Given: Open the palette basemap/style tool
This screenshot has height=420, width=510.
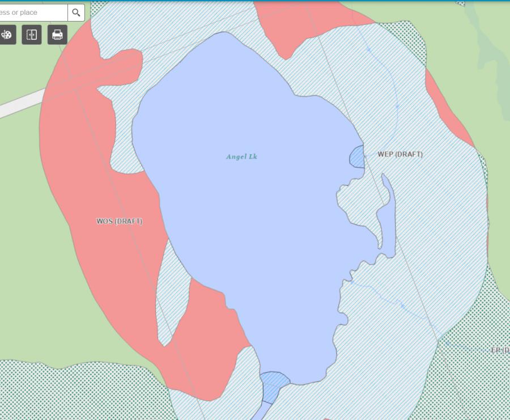Looking at the screenshot, I should pyautogui.click(x=7, y=35).
